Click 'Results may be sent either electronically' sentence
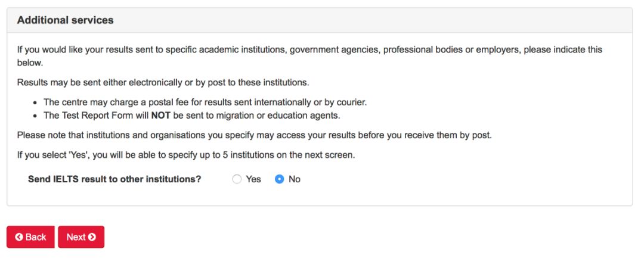 click(x=163, y=82)
